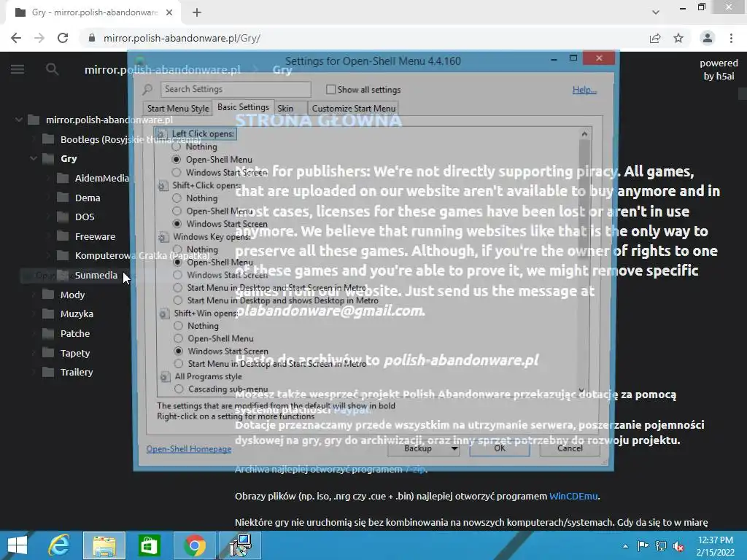747x560 pixels.
Task: Focus the Search Settings input field
Action: (236, 89)
